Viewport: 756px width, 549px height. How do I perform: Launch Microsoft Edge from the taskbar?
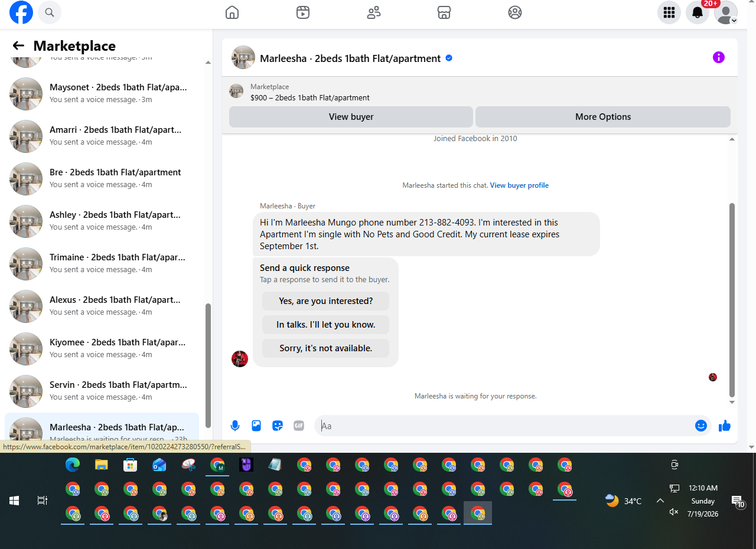73,465
